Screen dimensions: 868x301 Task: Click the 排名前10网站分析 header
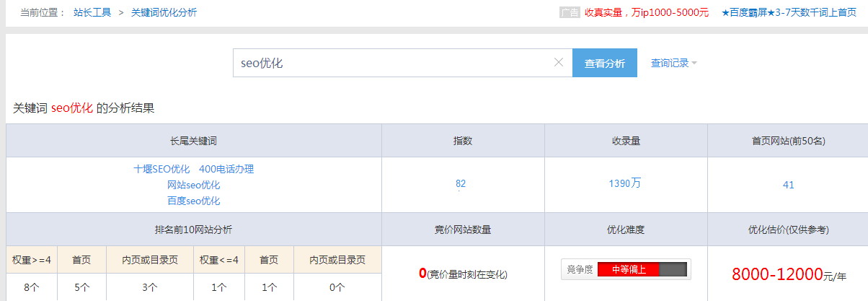[193, 230]
